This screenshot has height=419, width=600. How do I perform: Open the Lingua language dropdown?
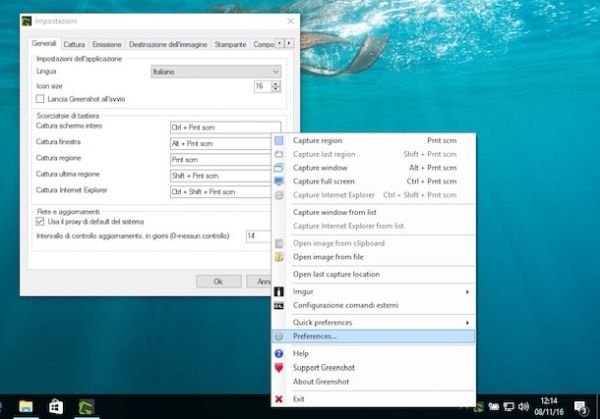(214, 72)
